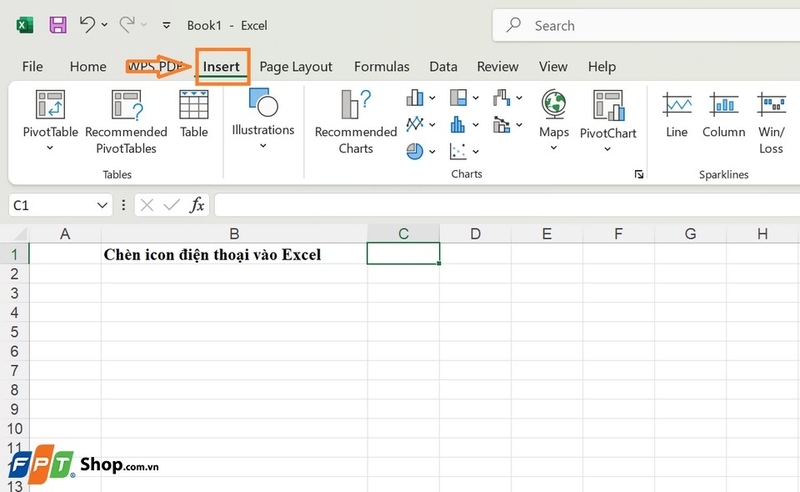Viewport: 800px width, 492px height.
Task: Switch to the Home tab
Action: pyautogui.click(x=88, y=66)
